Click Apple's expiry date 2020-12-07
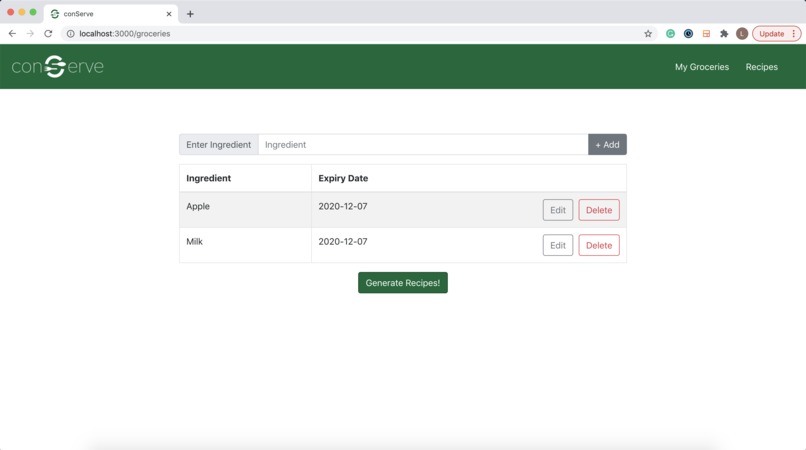This screenshot has height=450, width=806. (342, 206)
